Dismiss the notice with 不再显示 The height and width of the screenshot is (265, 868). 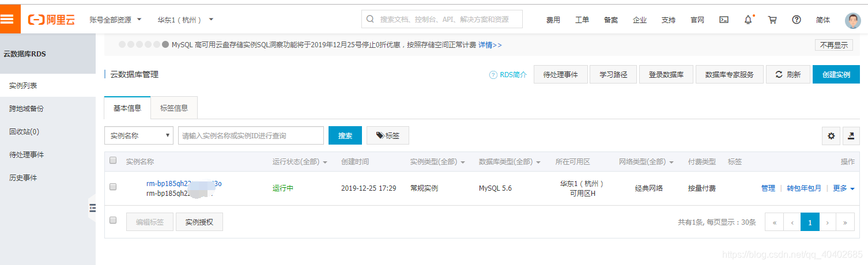coord(834,45)
